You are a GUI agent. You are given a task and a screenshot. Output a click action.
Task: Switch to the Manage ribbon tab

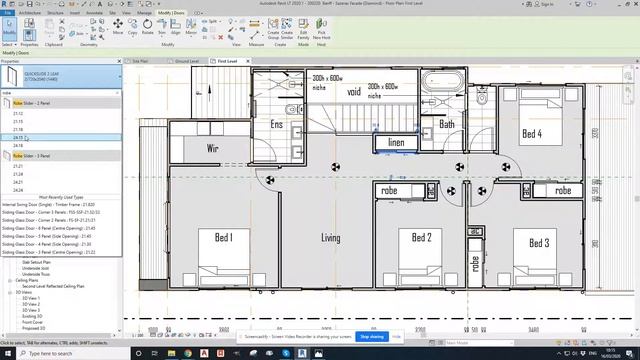tap(144, 13)
